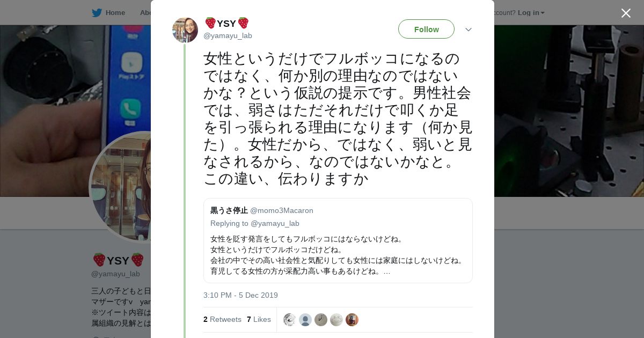Open @momo3Macaron quoted user profile

281,210
